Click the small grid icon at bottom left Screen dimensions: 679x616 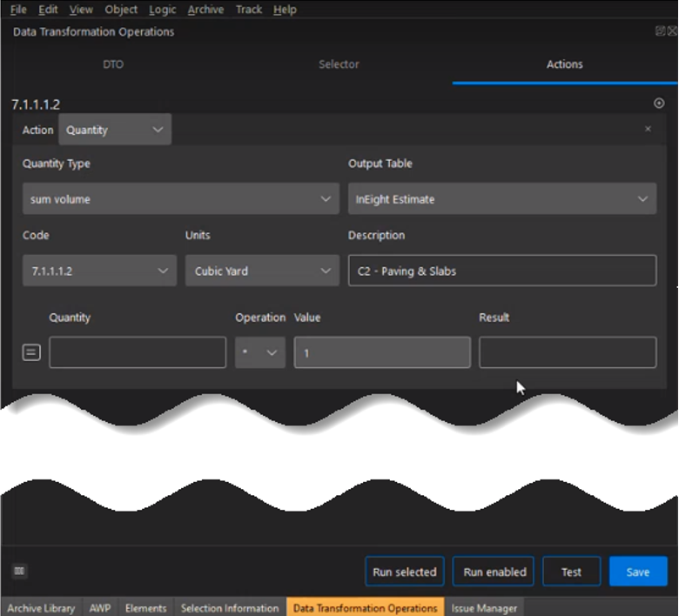tap(19, 571)
